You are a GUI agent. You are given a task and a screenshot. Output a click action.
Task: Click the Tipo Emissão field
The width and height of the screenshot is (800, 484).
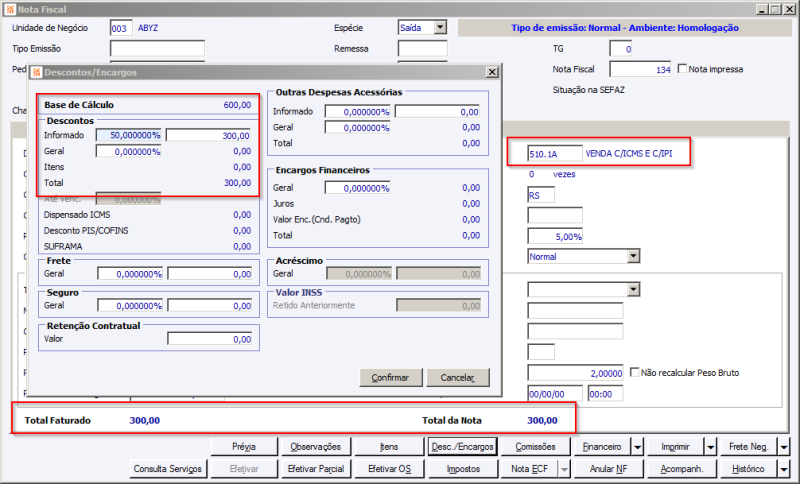(158, 48)
